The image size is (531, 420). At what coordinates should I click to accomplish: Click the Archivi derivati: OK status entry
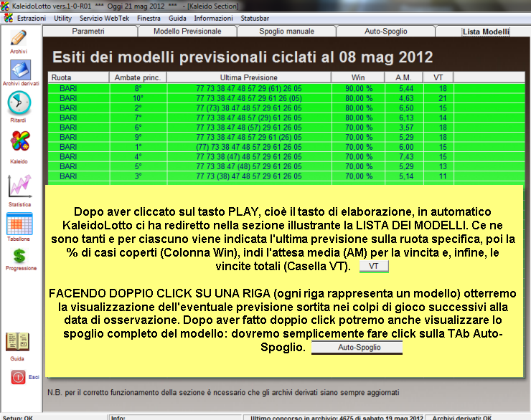point(461,418)
